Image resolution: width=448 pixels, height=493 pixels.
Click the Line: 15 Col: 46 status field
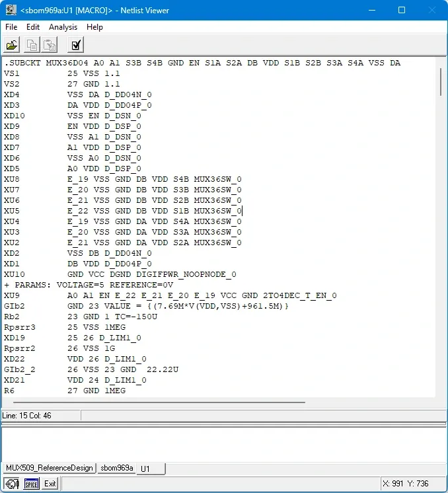[41, 416]
